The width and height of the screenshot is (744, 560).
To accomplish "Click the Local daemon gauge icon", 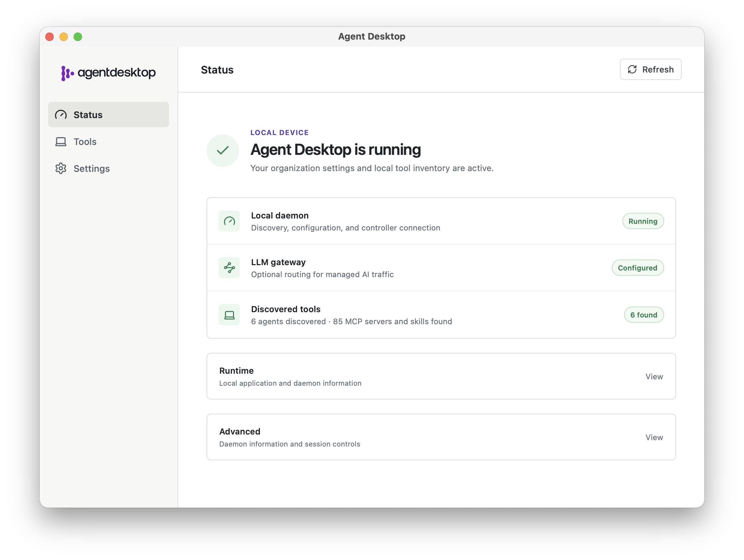I will [229, 221].
